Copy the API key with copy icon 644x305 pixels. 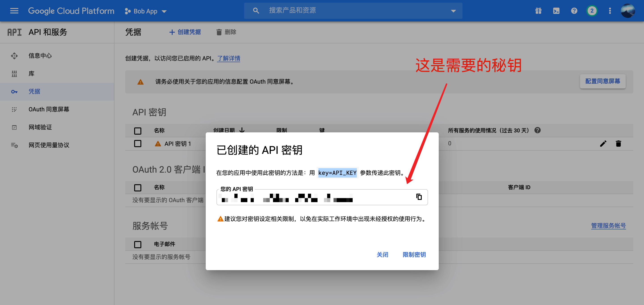click(x=419, y=197)
